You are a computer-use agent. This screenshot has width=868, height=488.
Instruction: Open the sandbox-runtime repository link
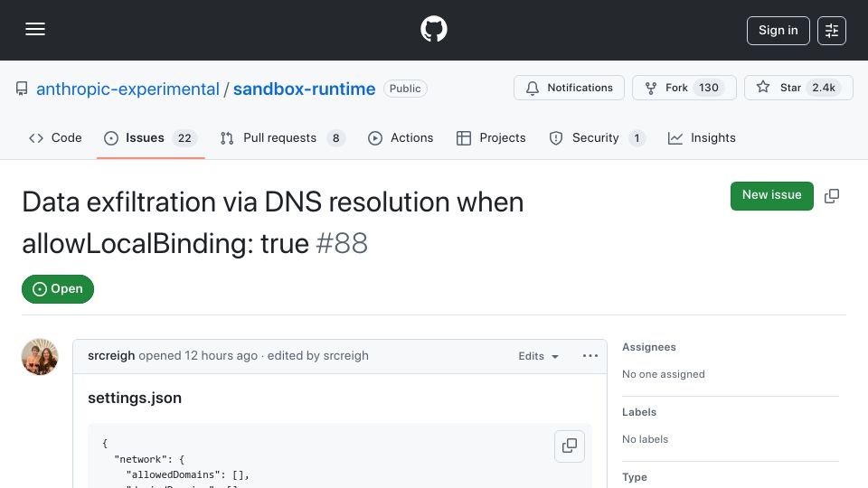(304, 89)
